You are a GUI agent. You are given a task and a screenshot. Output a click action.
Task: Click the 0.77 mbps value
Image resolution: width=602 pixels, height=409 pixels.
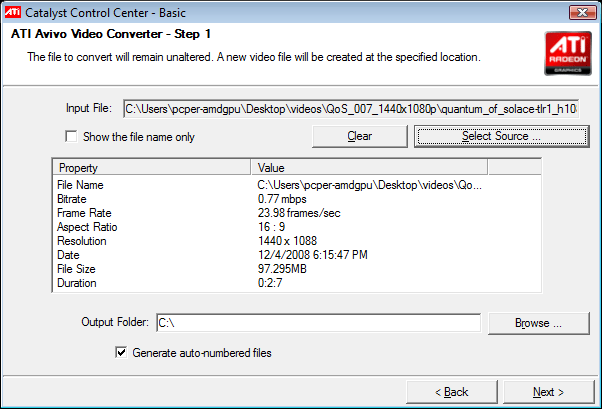click(282, 199)
